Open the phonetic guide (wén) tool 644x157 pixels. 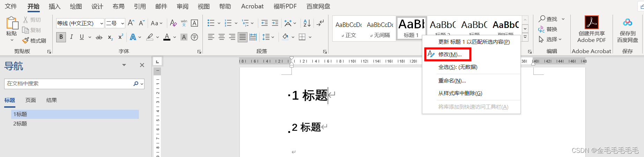click(184, 23)
